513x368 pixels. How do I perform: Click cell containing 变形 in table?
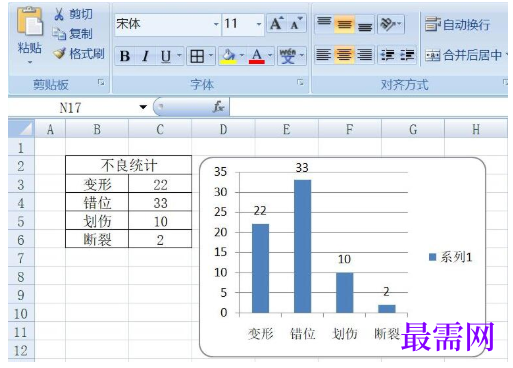(97, 184)
